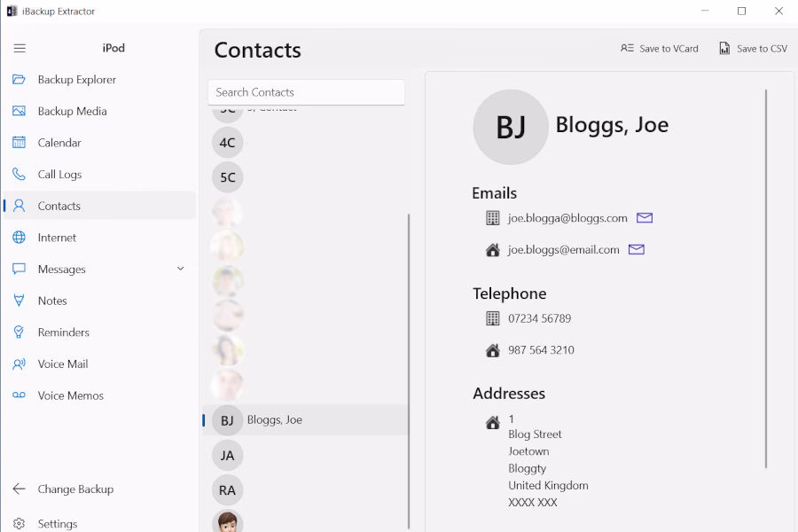Open the Voice Mail section
Screen dimensions: 798x532
tap(62, 364)
